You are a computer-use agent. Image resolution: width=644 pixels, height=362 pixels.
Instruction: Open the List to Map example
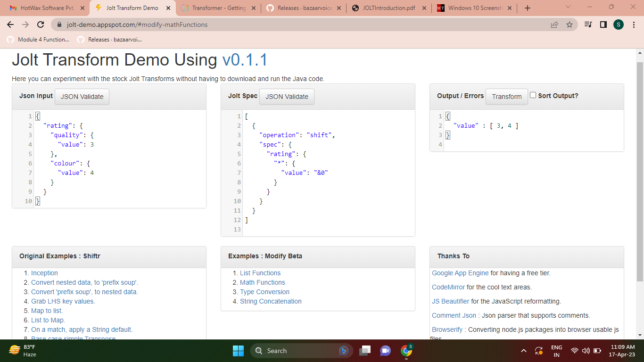48,320
